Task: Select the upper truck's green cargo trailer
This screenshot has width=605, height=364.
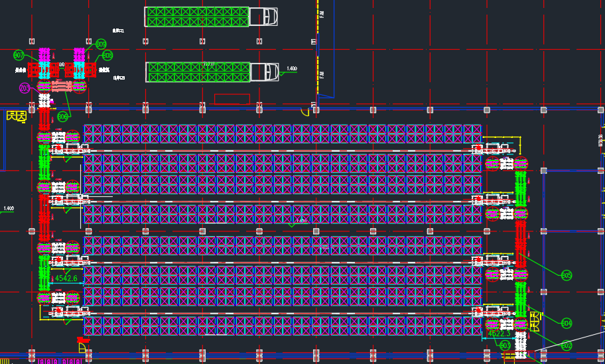Action: [197, 17]
